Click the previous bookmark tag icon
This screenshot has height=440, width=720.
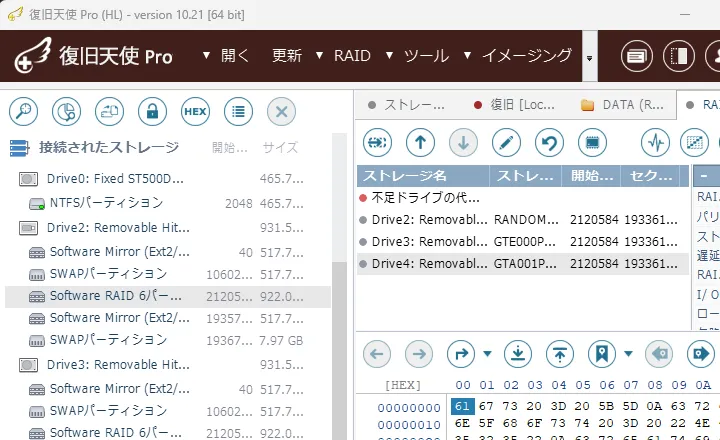[x=659, y=354]
